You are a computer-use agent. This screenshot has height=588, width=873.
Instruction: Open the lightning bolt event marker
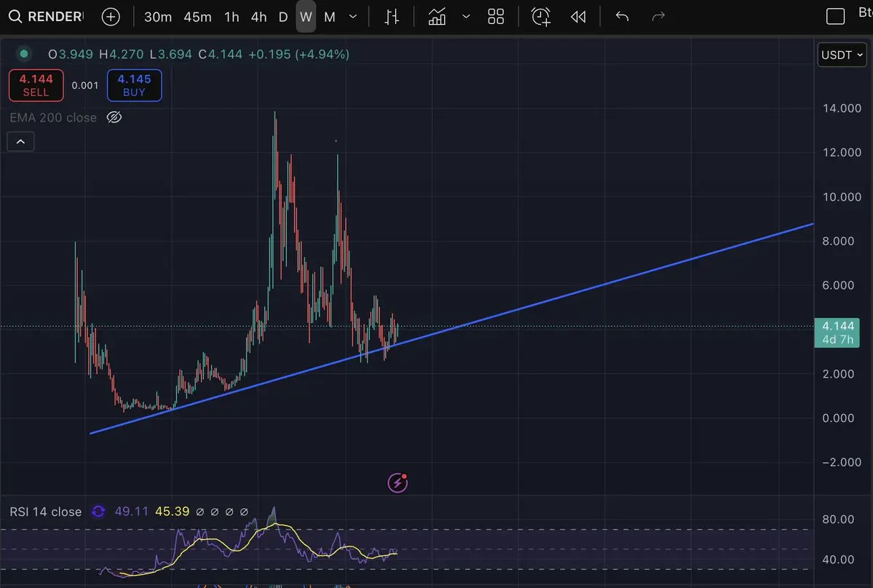(398, 482)
